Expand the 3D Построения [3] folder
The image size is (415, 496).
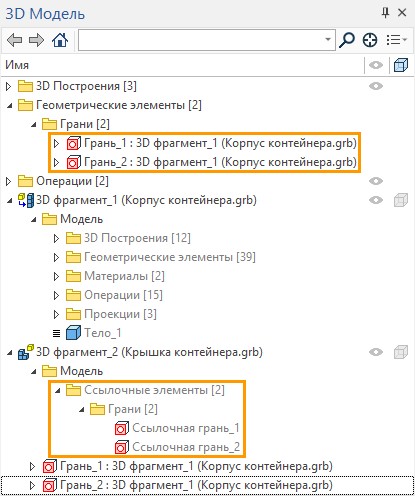pyautogui.click(x=9, y=86)
